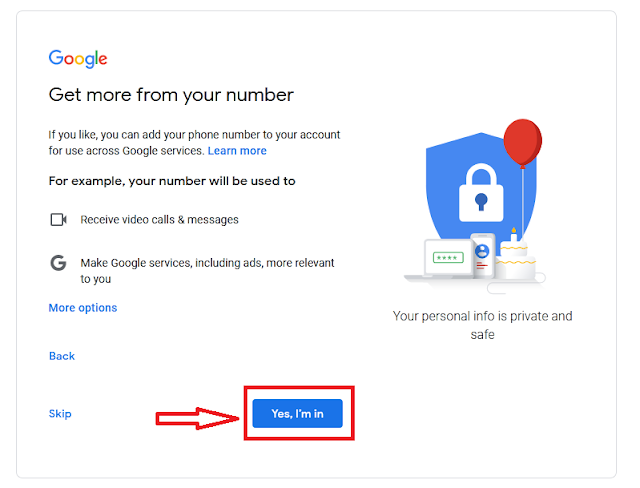The height and width of the screenshot is (488, 640).
Task: Click the blue shield graphic
Action: pyautogui.click(x=480, y=188)
